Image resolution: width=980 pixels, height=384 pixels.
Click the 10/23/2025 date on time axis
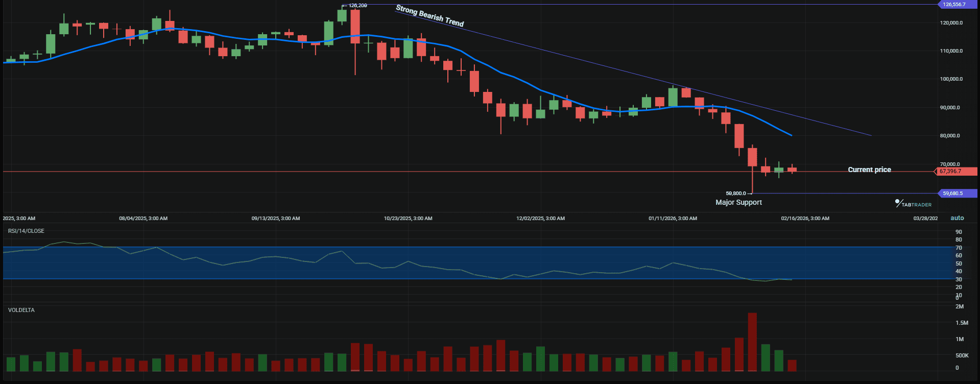pyautogui.click(x=408, y=219)
